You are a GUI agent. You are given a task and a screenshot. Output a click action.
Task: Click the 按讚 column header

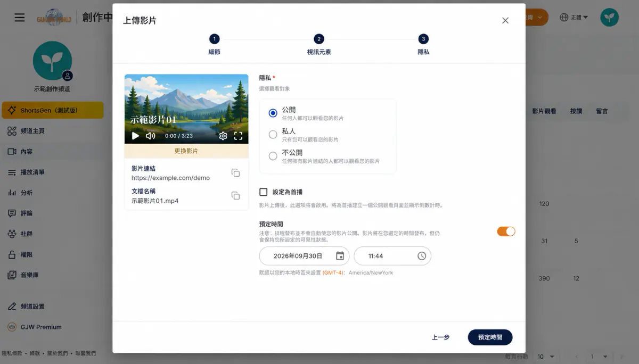point(576,111)
